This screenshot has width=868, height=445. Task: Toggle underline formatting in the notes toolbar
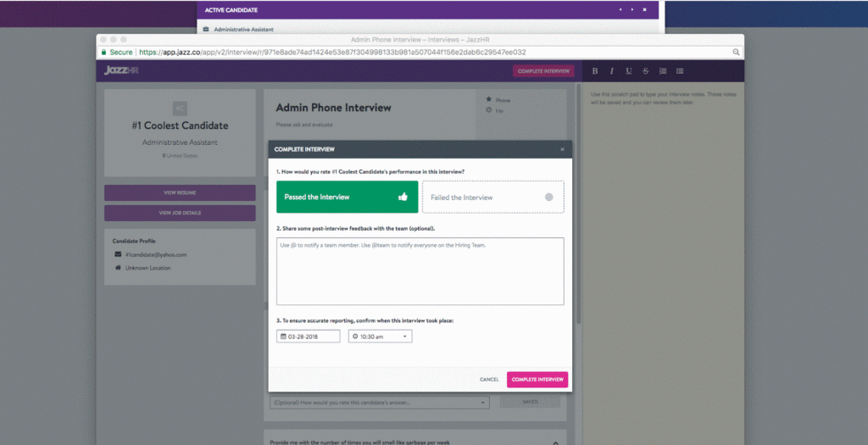coord(629,71)
